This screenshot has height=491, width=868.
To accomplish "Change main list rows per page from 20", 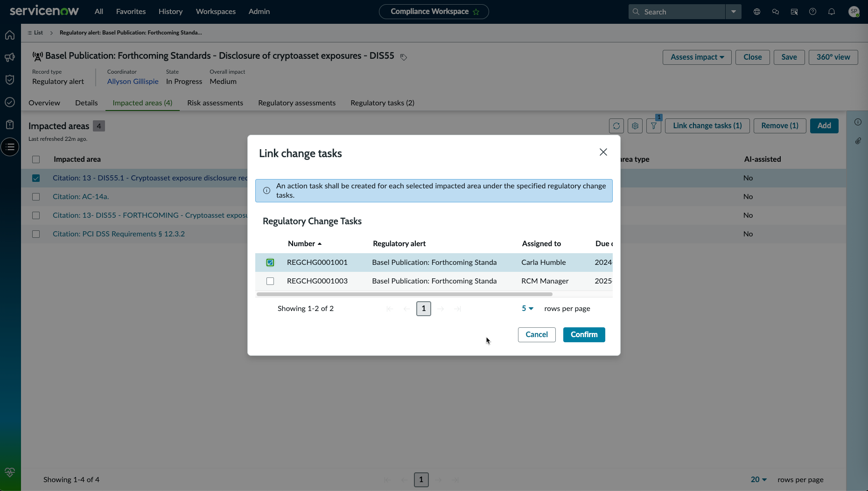I will tap(759, 480).
